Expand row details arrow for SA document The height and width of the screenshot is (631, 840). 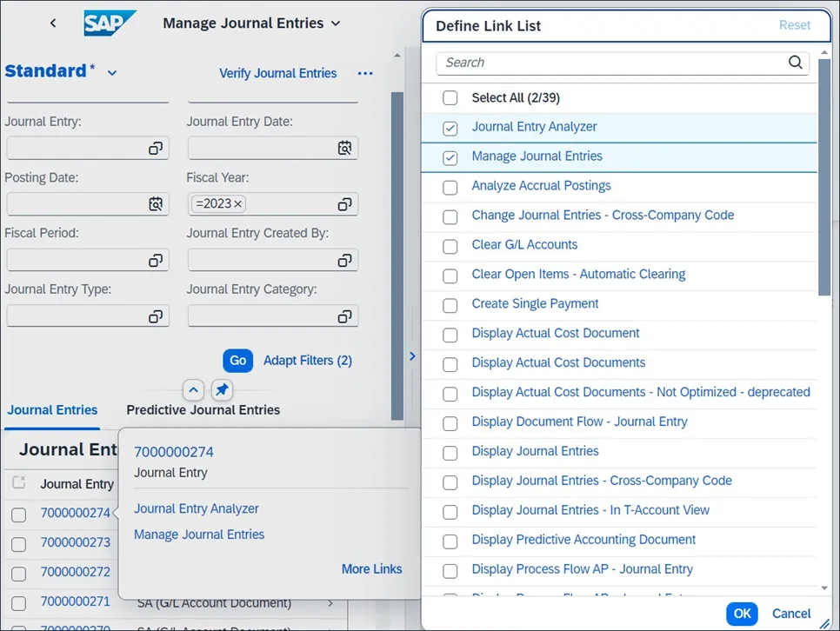330,603
